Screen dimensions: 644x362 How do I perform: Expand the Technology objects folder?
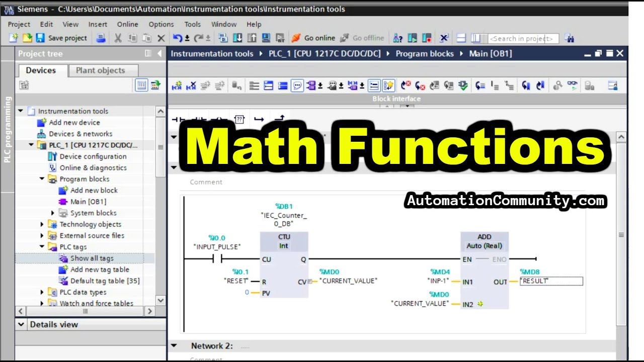pos(42,224)
